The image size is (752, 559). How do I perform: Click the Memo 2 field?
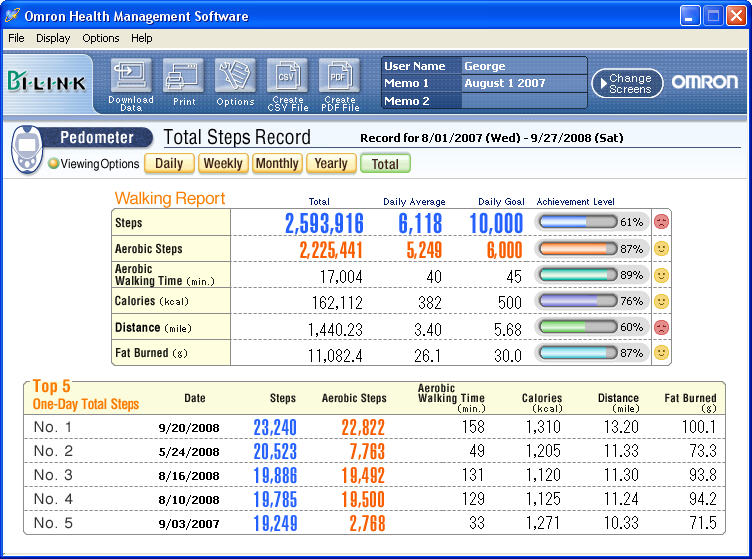[x=523, y=101]
